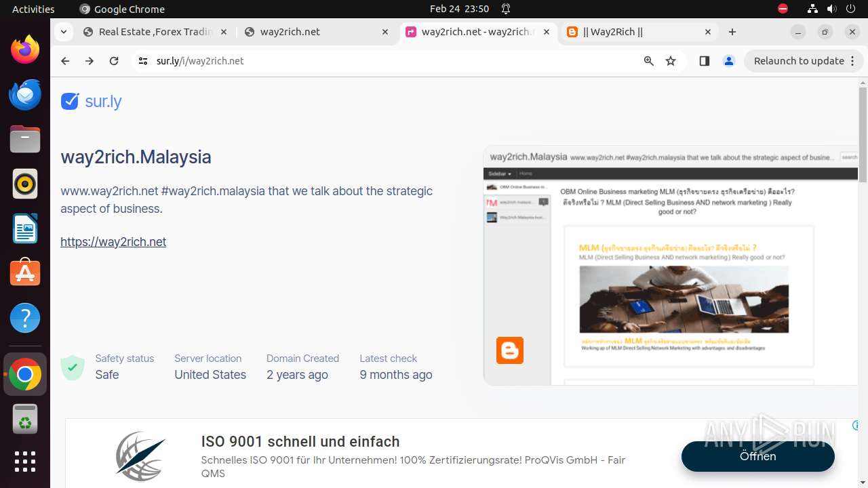The image size is (868, 488).
Task: Open the Chrome profile avatar
Action: pos(729,61)
